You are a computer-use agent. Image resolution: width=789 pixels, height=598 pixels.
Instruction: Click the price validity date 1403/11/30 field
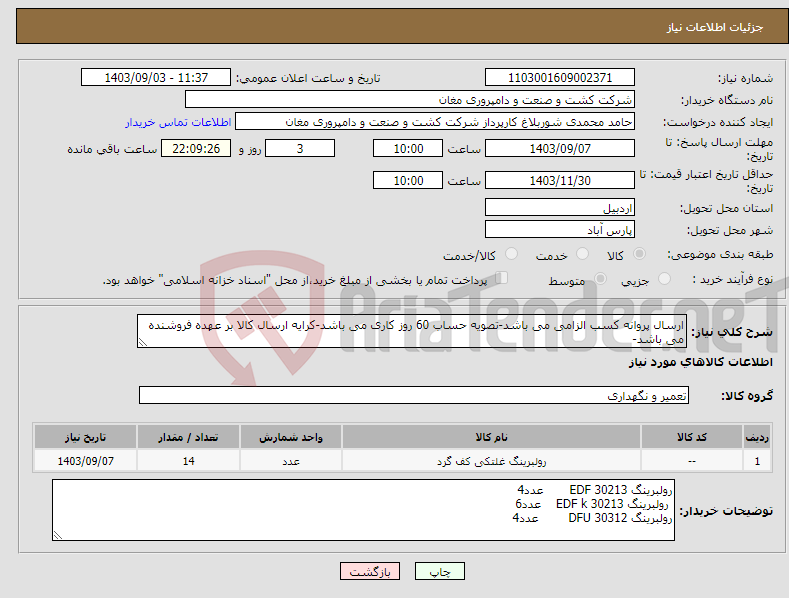coord(560,180)
